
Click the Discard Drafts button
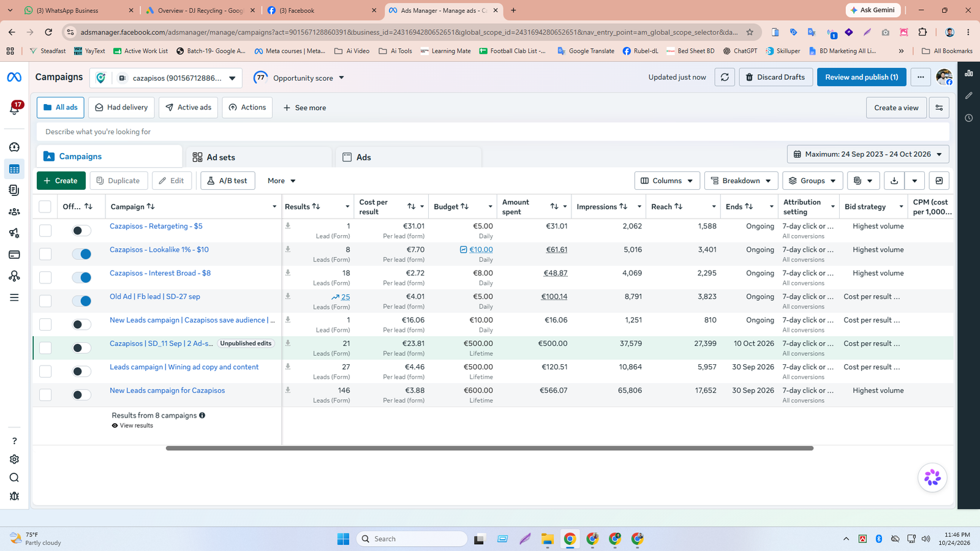(775, 77)
